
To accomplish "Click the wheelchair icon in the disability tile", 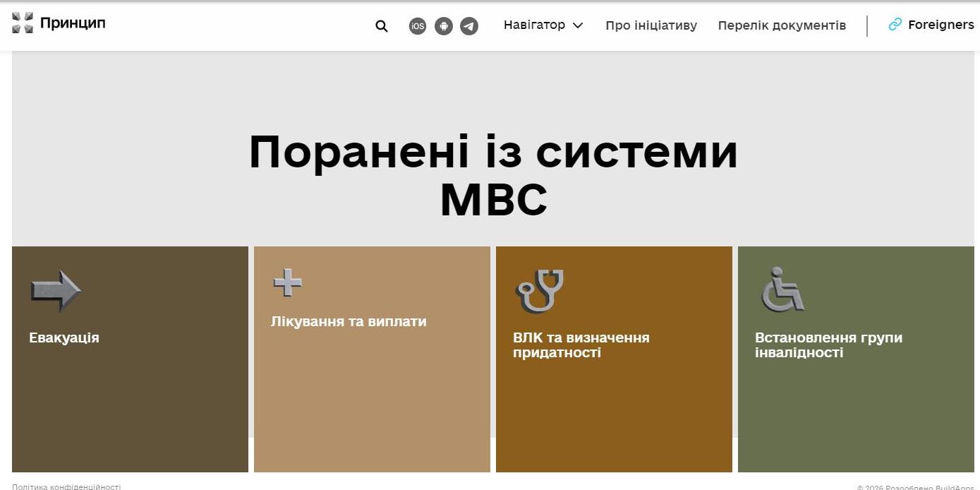I will coord(782,289).
